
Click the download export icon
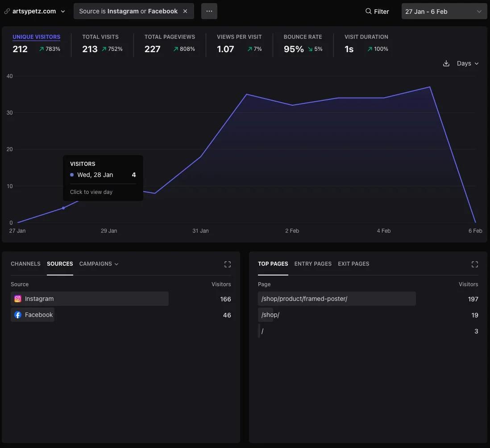446,63
